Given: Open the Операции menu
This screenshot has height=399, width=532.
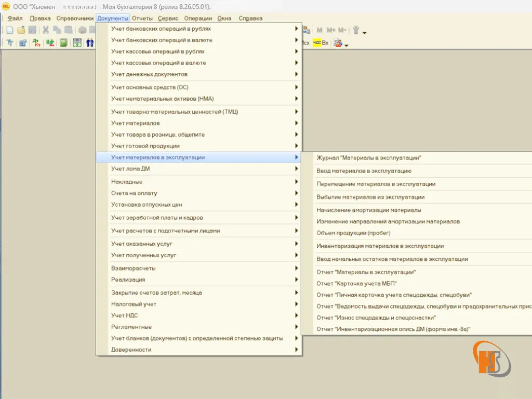Looking at the screenshot, I should [198, 18].
